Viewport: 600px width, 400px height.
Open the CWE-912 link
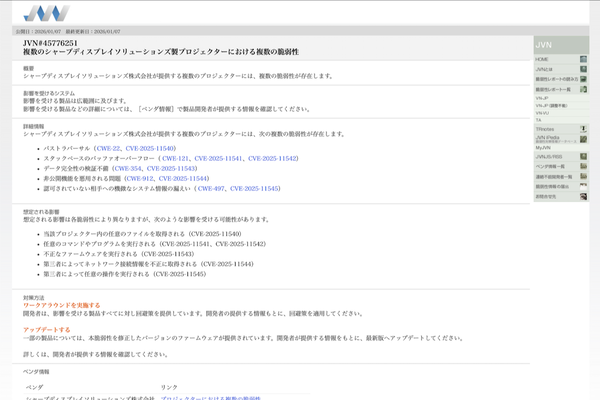[140, 178]
